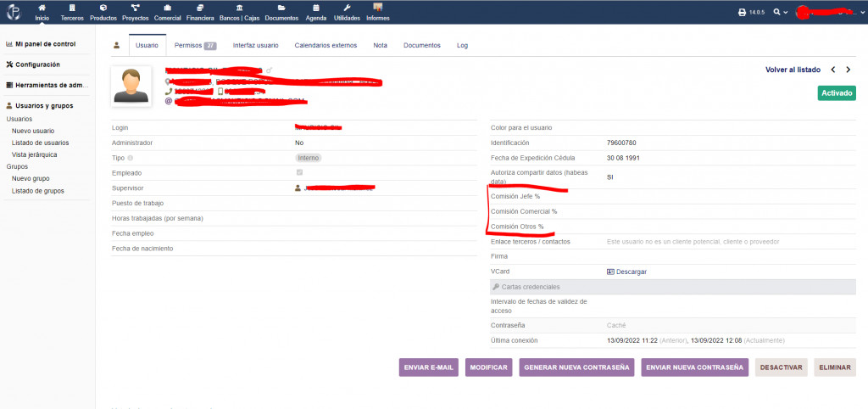Click the Comisión Comercial % label
Image resolution: width=868 pixels, height=409 pixels.
point(524,211)
